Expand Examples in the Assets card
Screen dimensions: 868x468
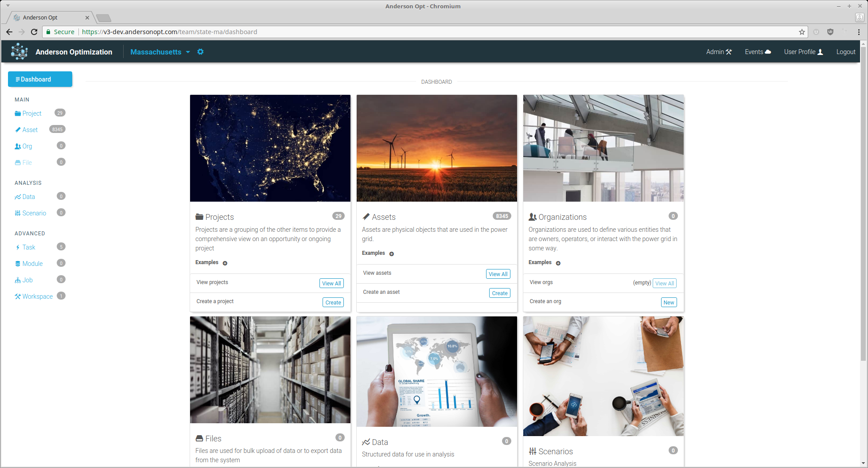pyautogui.click(x=392, y=253)
